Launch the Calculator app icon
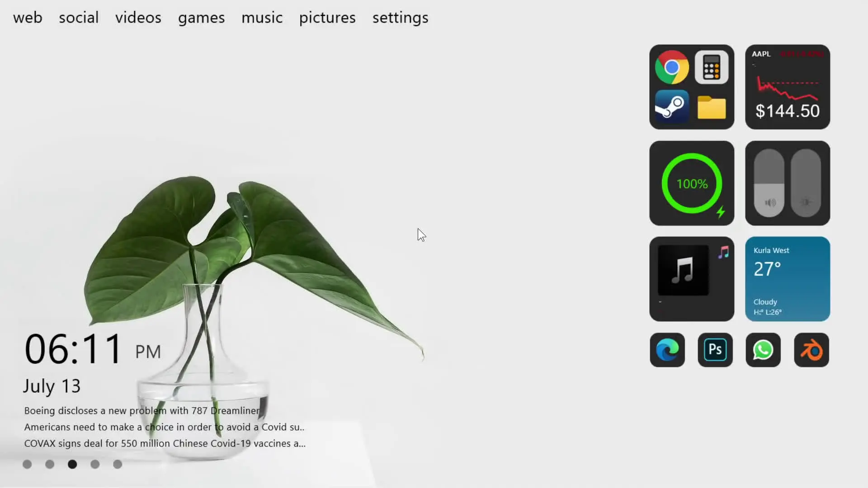The height and width of the screenshot is (488, 868). 711,68
